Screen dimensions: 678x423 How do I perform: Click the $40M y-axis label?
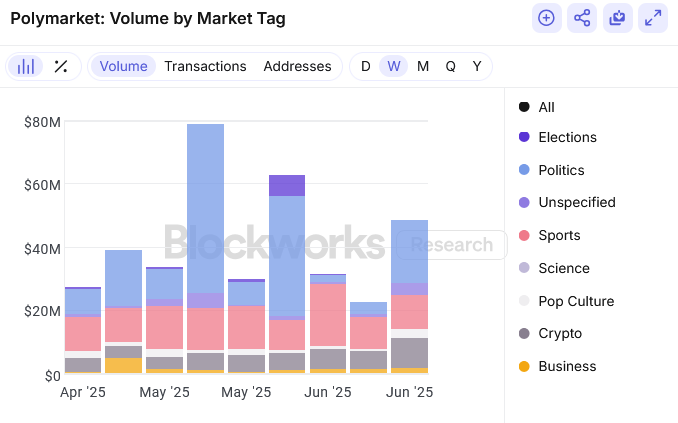tap(42, 249)
